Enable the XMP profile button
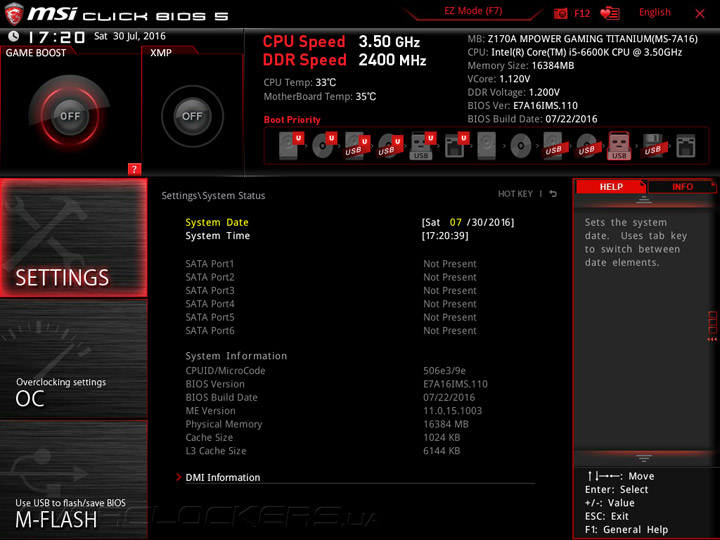720x540 pixels. pos(192,116)
